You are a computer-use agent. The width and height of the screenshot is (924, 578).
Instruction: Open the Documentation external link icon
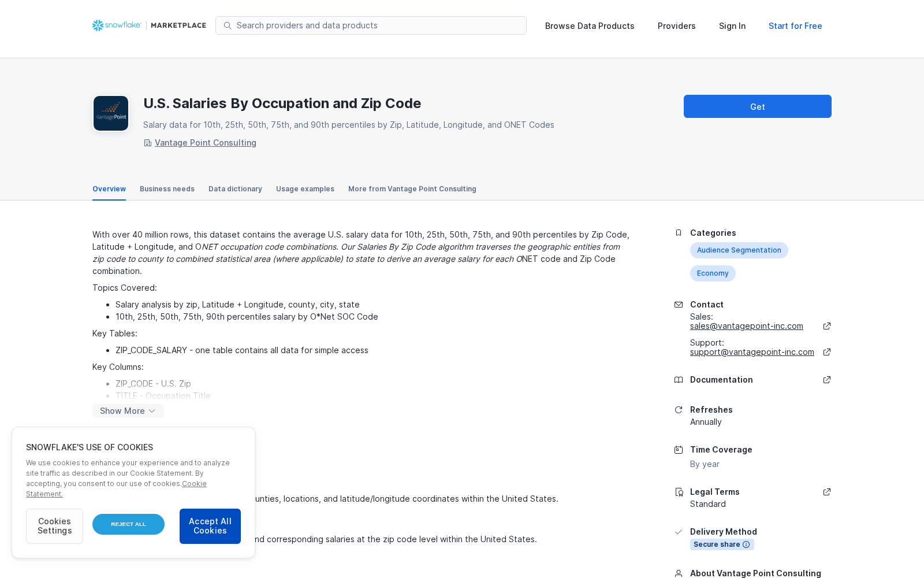click(827, 380)
